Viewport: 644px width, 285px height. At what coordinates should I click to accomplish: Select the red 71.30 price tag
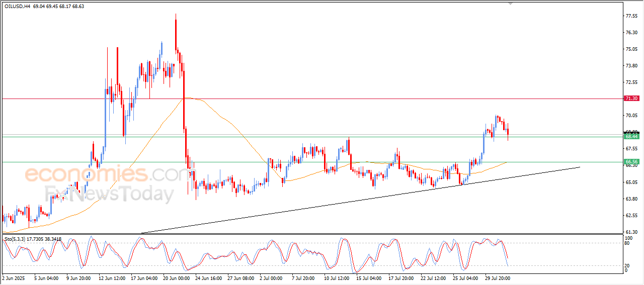tap(631, 99)
